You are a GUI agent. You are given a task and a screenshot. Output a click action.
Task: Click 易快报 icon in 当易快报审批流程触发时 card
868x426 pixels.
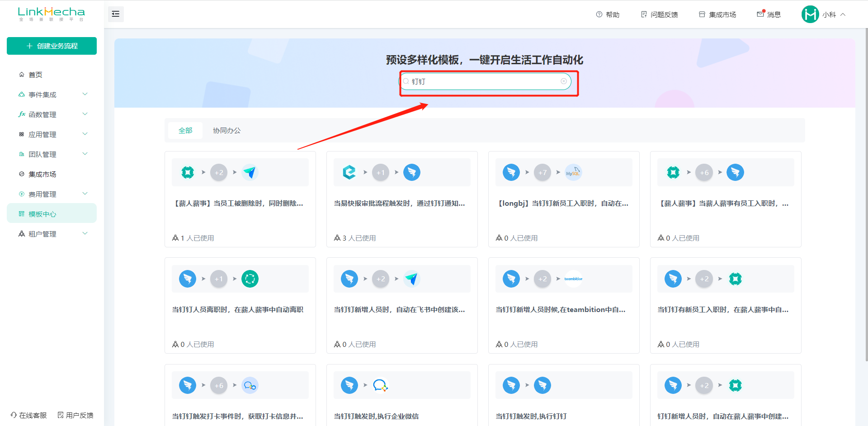[349, 172]
